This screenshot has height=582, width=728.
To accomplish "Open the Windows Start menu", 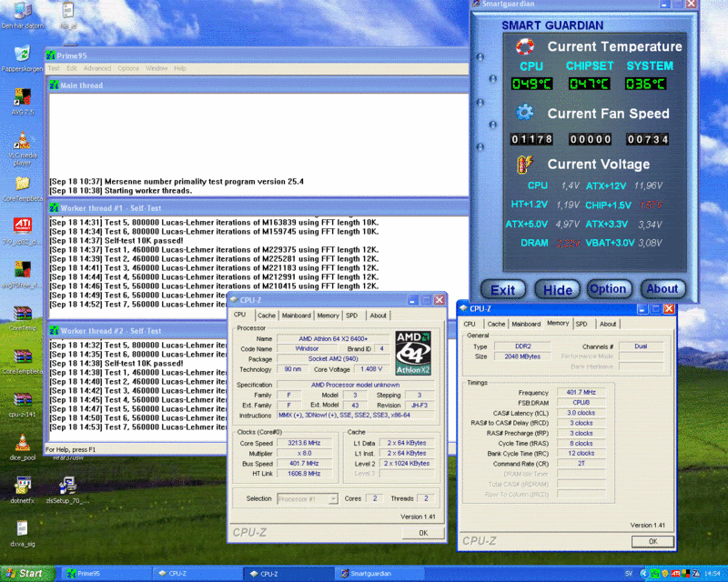I will click(x=27, y=574).
